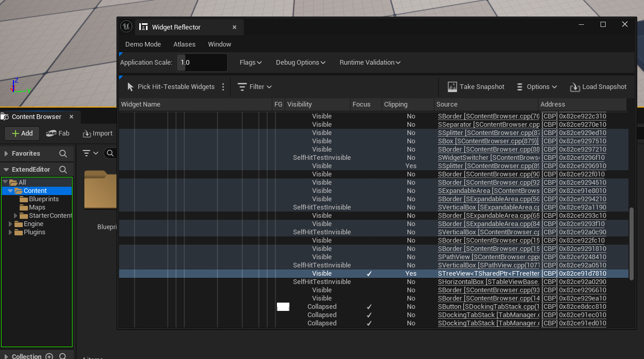The width and height of the screenshot is (644, 359).
Task: Open the Fab marketplace button
Action: [57, 133]
